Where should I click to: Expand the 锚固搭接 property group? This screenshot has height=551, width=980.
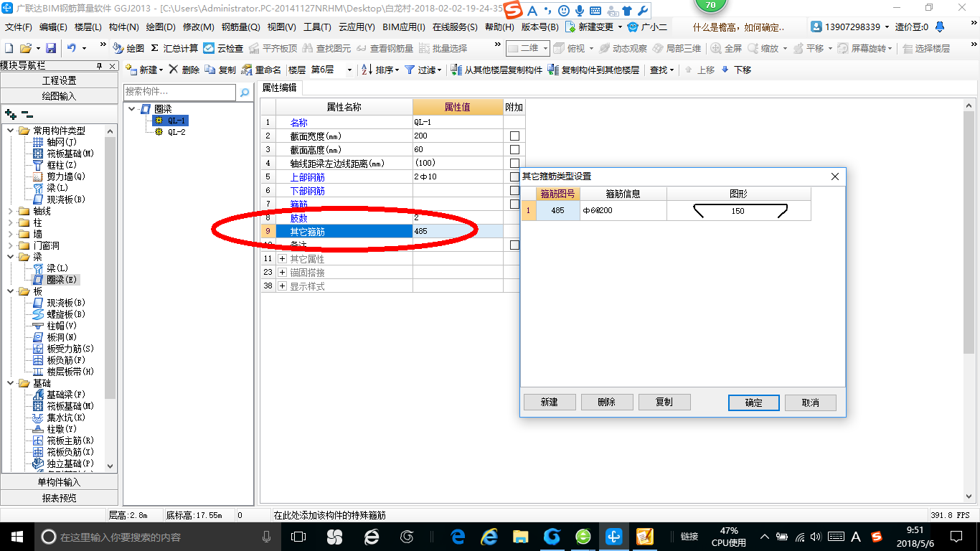[x=282, y=272]
